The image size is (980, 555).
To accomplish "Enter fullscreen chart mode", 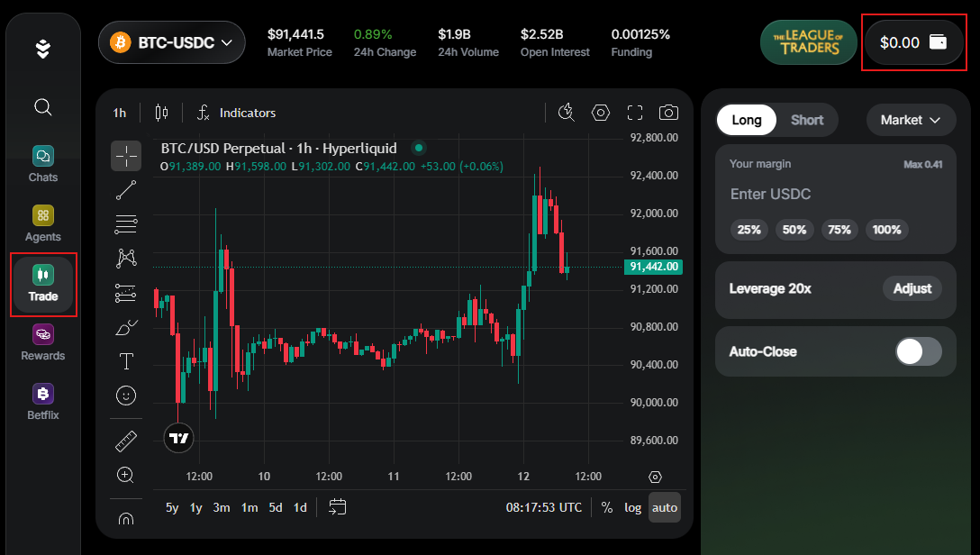I will click(x=634, y=112).
